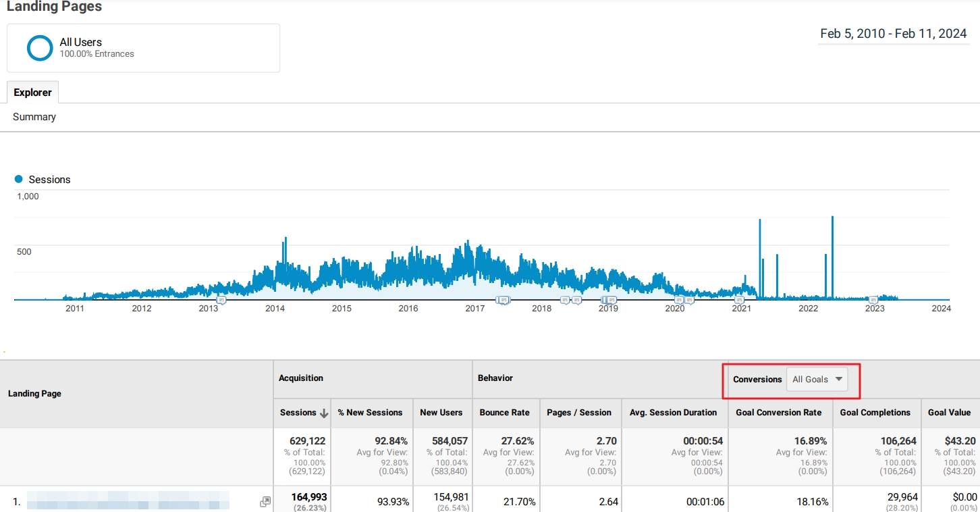The width and height of the screenshot is (980, 512).
Task: Click the 16.89% goal conversion rate total
Action: [x=811, y=440]
